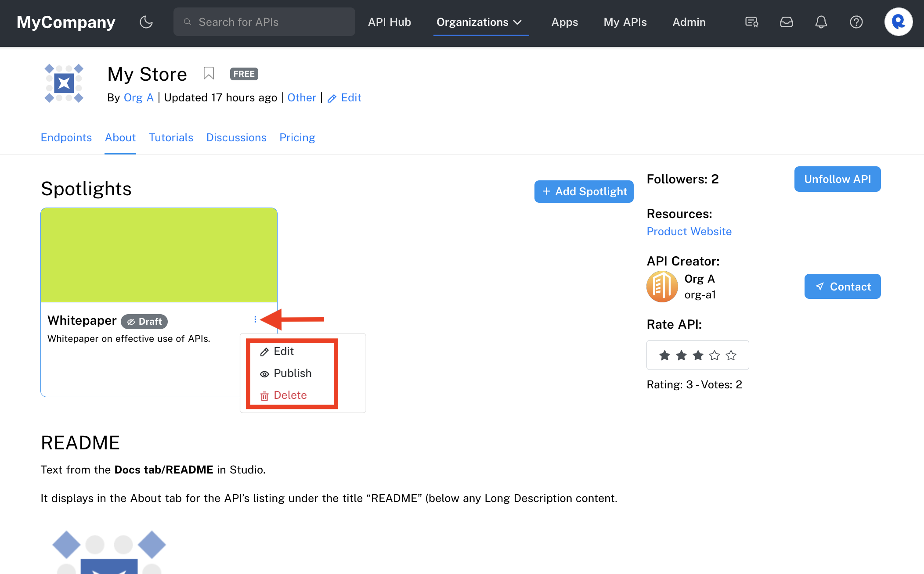Click the bookmark/save API icon
Image resolution: width=924 pixels, height=574 pixels.
[x=208, y=73]
